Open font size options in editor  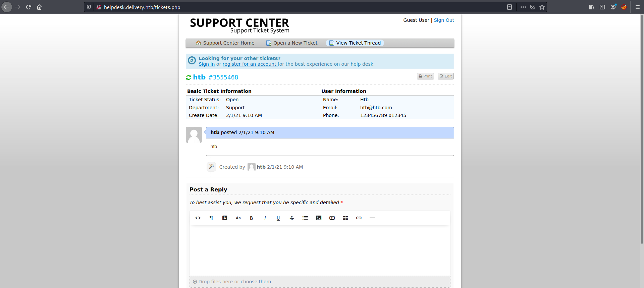pos(238,218)
